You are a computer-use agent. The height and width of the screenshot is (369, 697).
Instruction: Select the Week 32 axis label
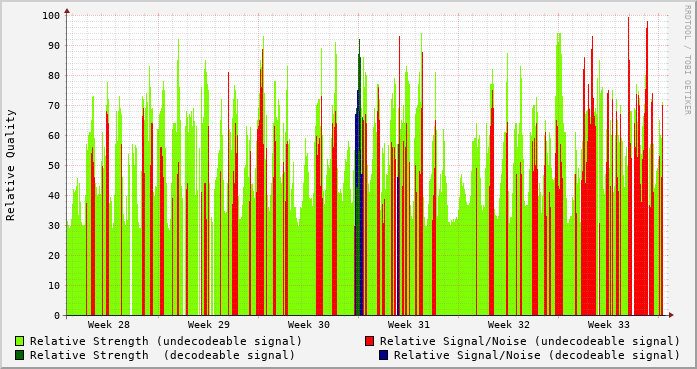pos(509,325)
